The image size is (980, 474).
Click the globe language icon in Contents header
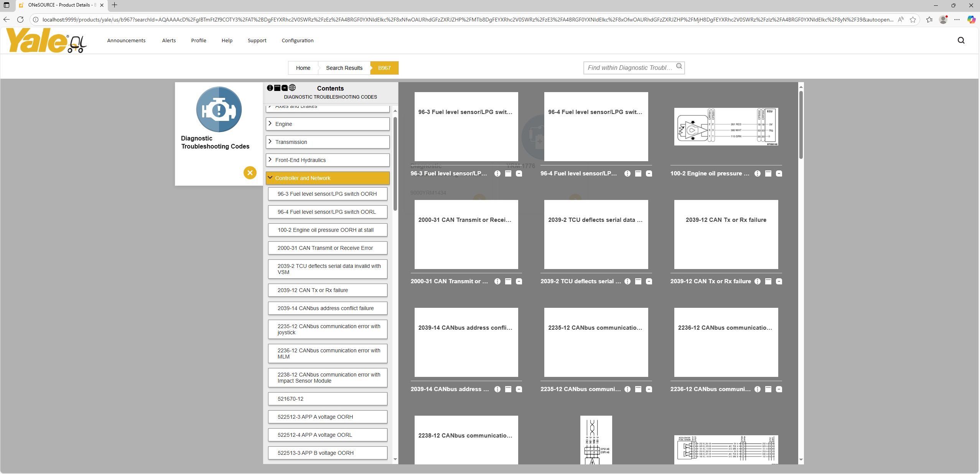click(x=292, y=88)
